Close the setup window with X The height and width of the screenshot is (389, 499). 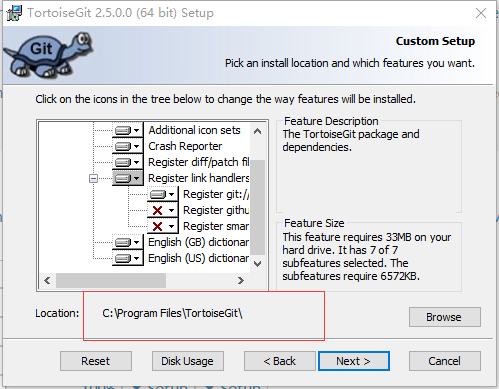point(481,13)
